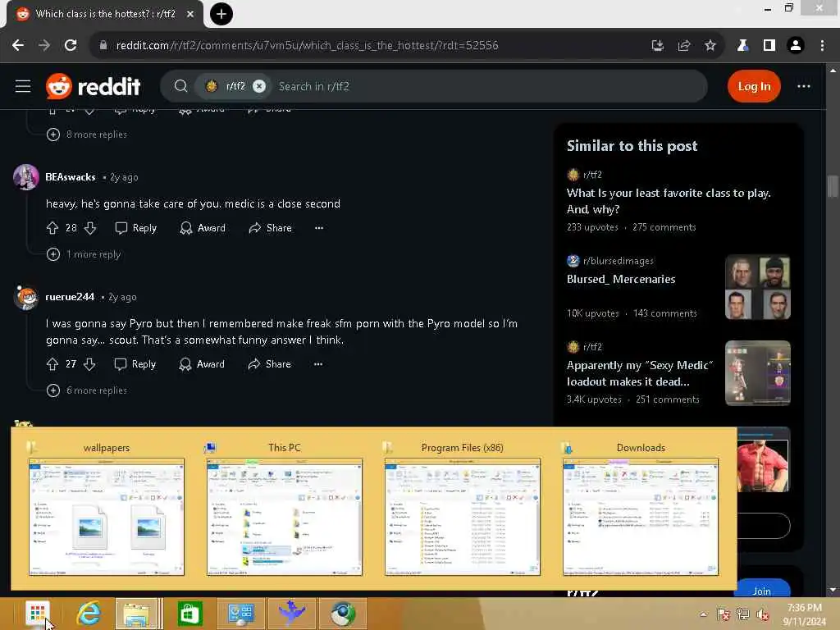
Task: Open more options on ruerue244's comment
Action: click(x=318, y=364)
